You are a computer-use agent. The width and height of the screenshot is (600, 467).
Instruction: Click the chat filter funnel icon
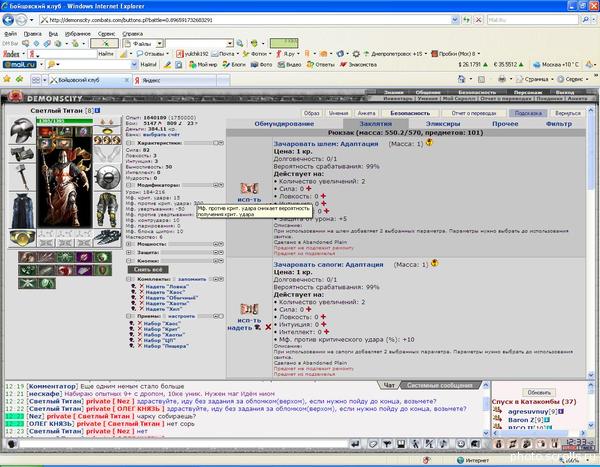(387, 444)
